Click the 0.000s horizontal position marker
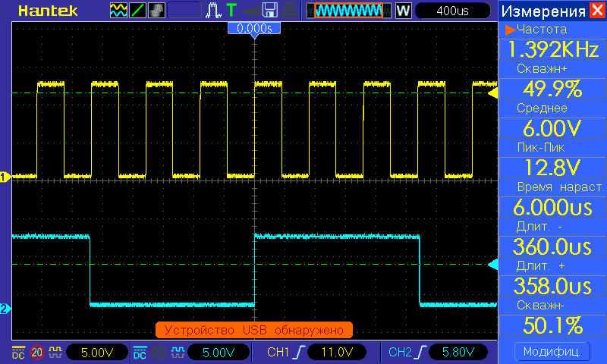 coord(255,28)
